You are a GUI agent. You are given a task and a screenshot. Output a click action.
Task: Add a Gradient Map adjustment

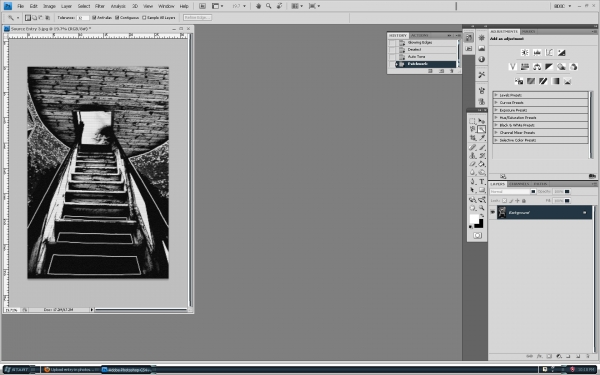[x=556, y=81]
